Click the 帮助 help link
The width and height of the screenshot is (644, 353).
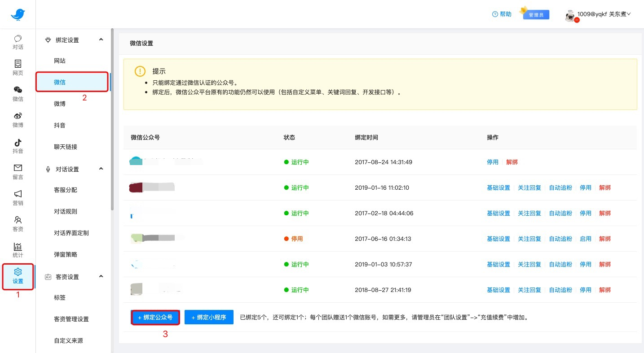click(x=502, y=14)
